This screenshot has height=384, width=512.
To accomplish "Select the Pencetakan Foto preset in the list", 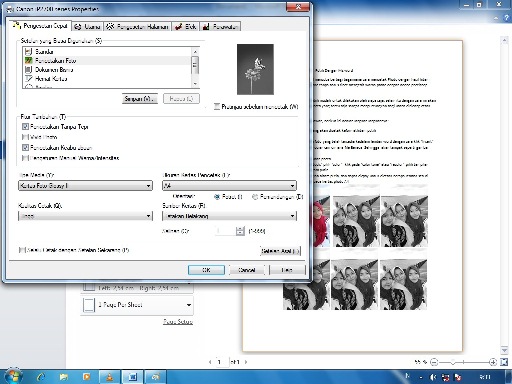I will pos(107,60).
